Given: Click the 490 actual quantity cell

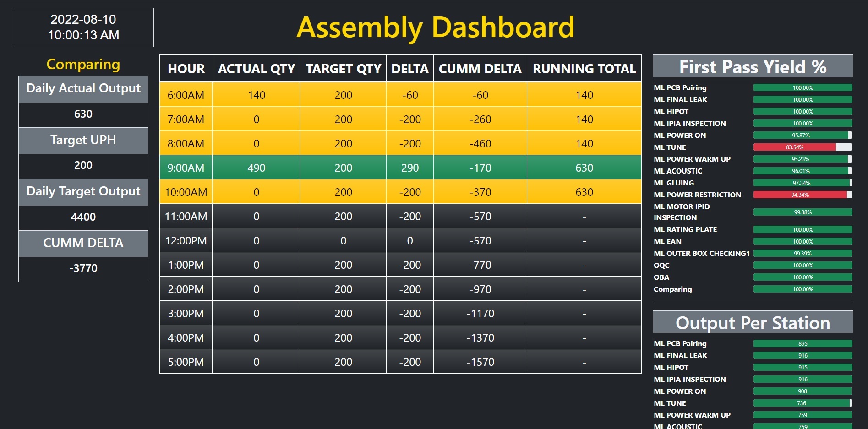Looking at the screenshot, I should coord(256,168).
